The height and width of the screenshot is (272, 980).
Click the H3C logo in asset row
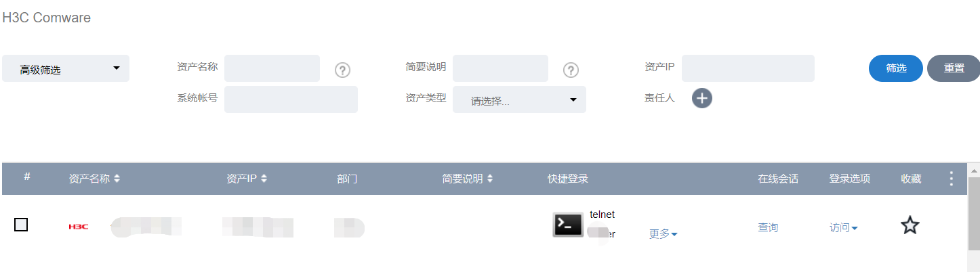(79, 227)
